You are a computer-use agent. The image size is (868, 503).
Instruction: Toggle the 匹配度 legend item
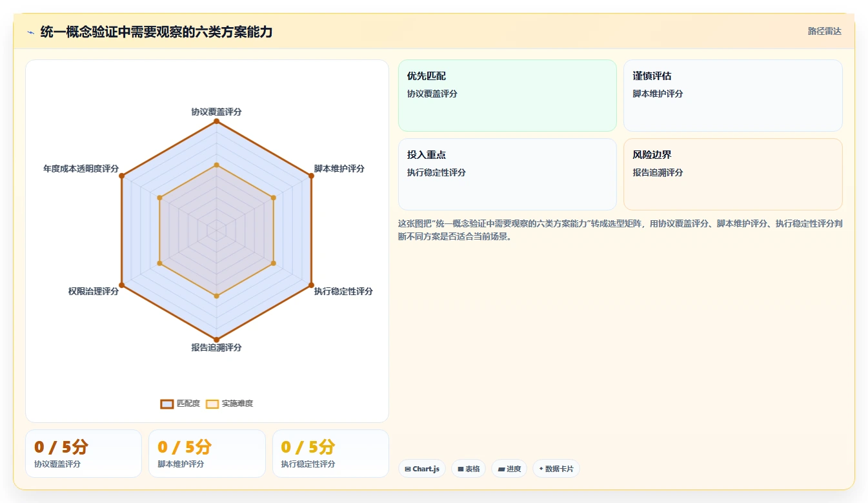click(x=180, y=404)
